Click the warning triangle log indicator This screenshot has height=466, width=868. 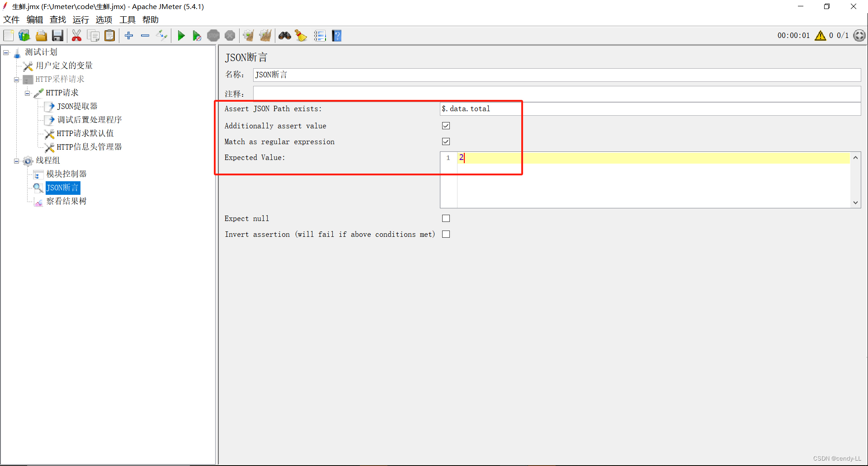tap(820, 36)
